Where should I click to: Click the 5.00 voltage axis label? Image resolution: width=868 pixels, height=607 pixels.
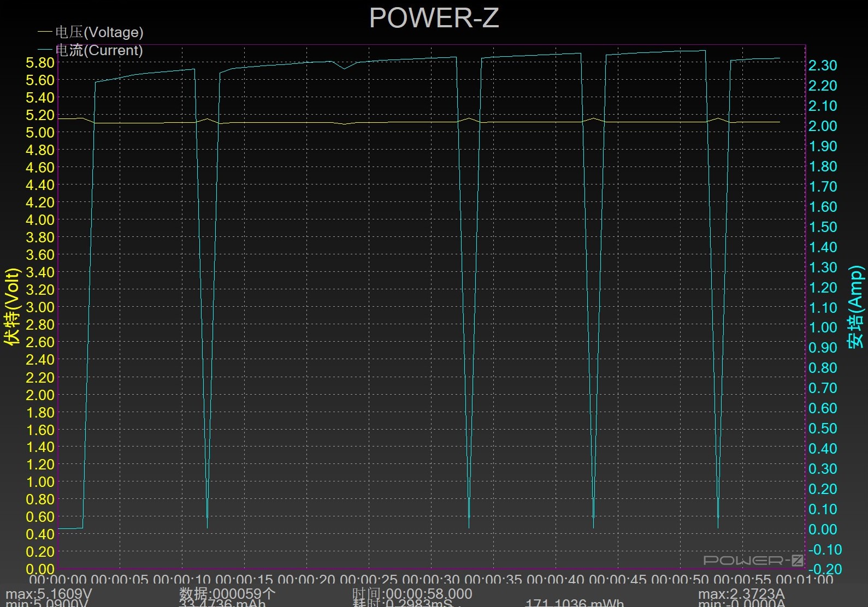coord(40,133)
